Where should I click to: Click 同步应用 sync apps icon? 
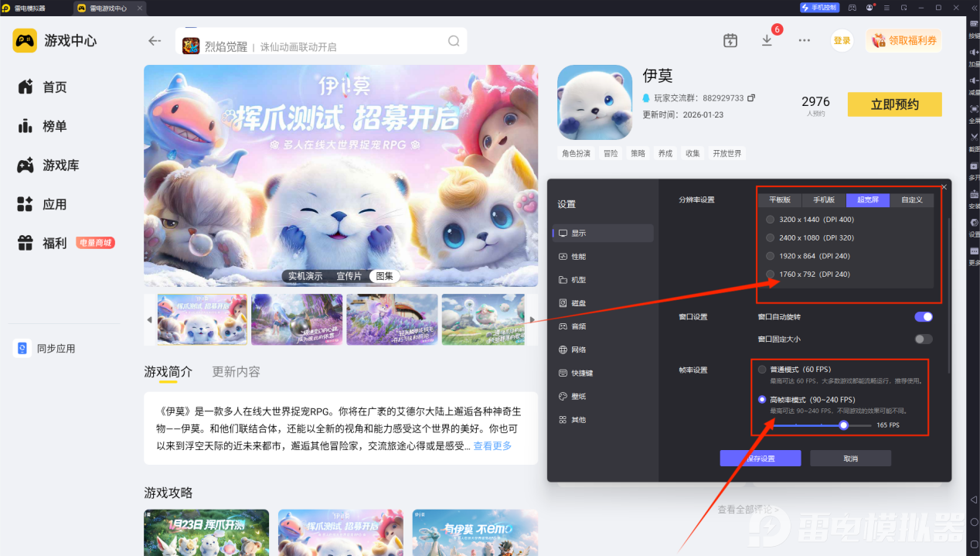click(22, 349)
